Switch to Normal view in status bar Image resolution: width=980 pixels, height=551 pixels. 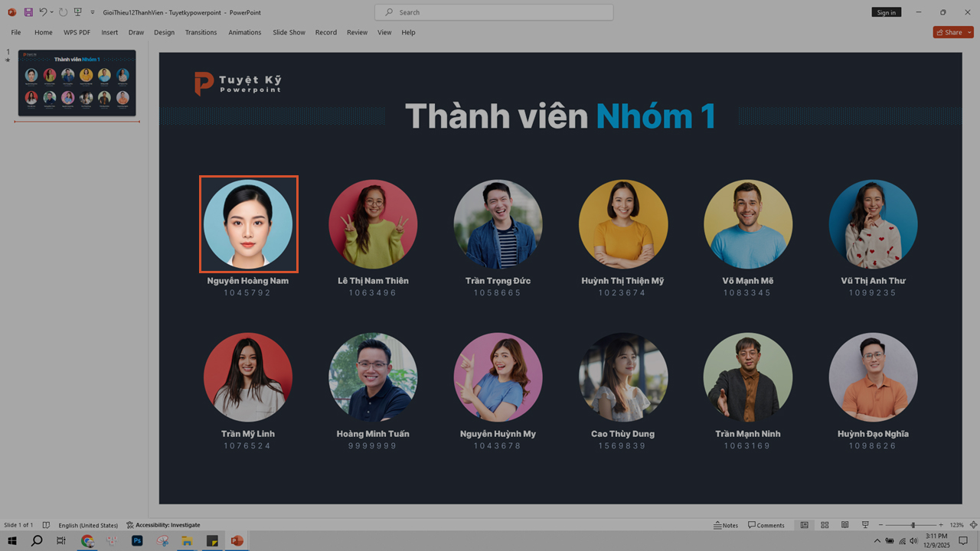pyautogui.click(x=805, y=525)
